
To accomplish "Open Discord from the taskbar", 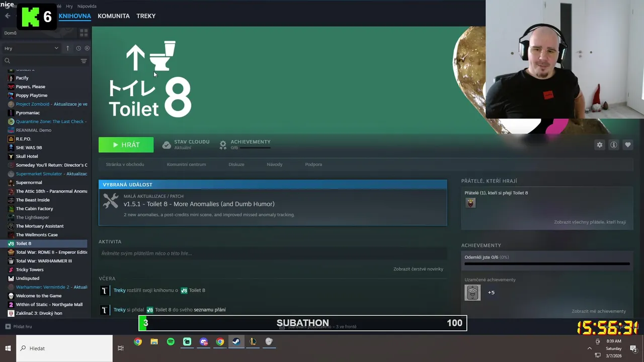I will 203,341.
